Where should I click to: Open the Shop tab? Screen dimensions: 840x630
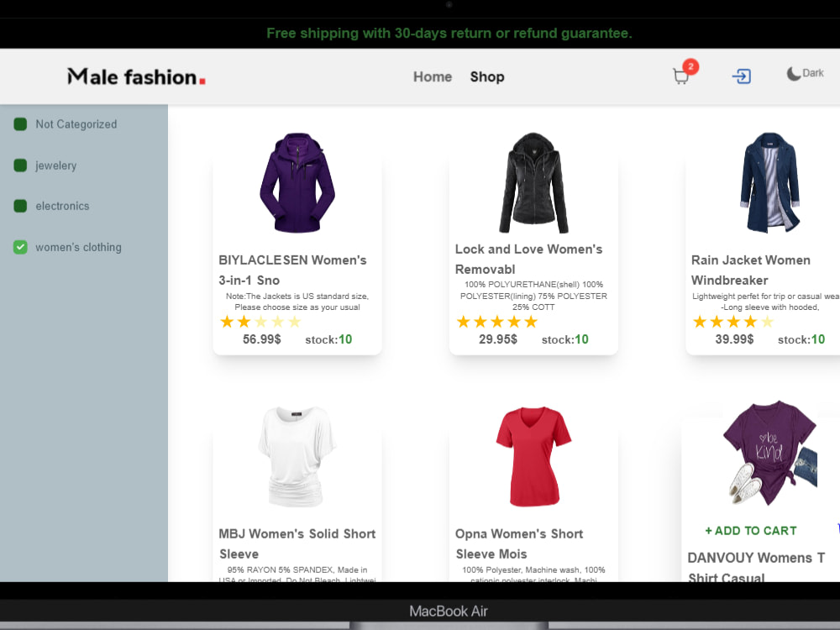click(x=487, y=76)
